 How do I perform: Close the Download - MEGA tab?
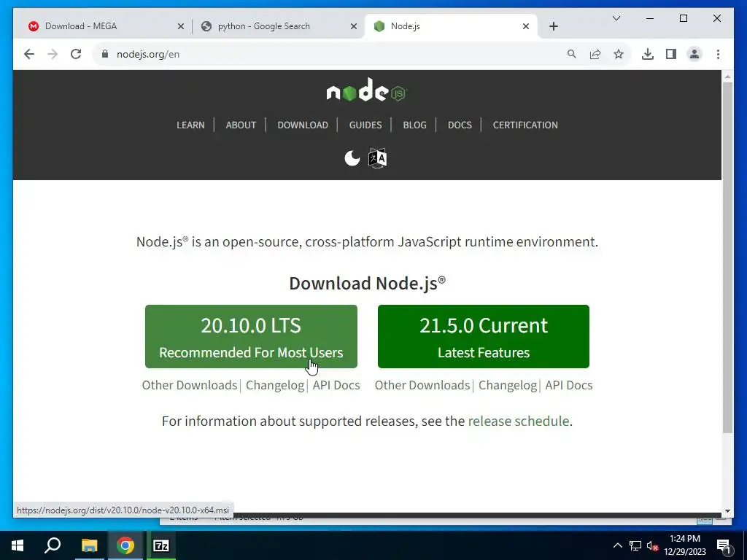pos(181,26)
